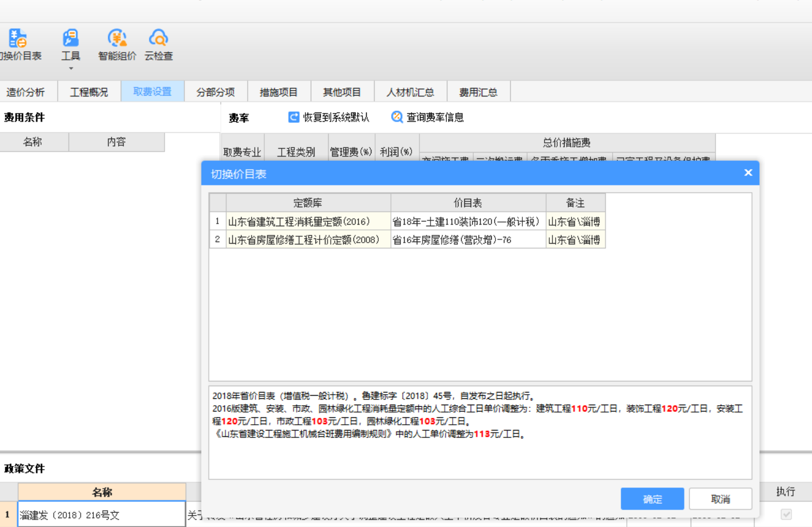812x527 pixels.
Task: Close the 切换价目表 dialog
Action: (x=748, y=173)
